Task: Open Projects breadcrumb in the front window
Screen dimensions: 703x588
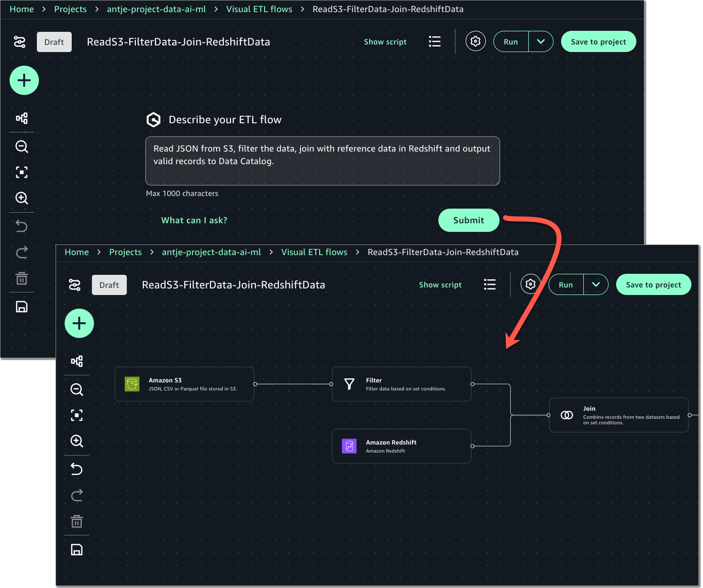Action: pos(125,252)
